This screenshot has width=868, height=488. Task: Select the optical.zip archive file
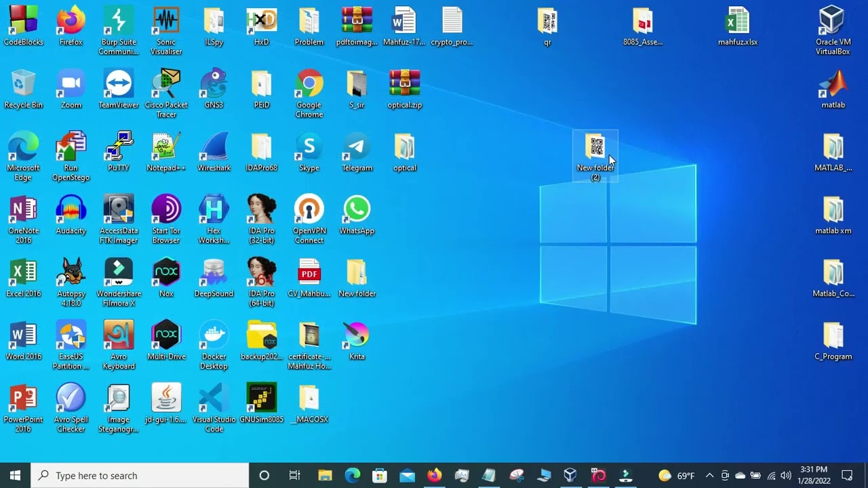(x=404, y=85)
